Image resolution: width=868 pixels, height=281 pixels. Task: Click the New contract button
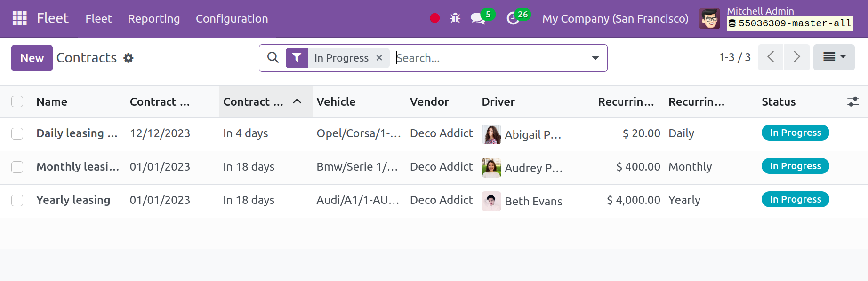click(x=32, y=58)
